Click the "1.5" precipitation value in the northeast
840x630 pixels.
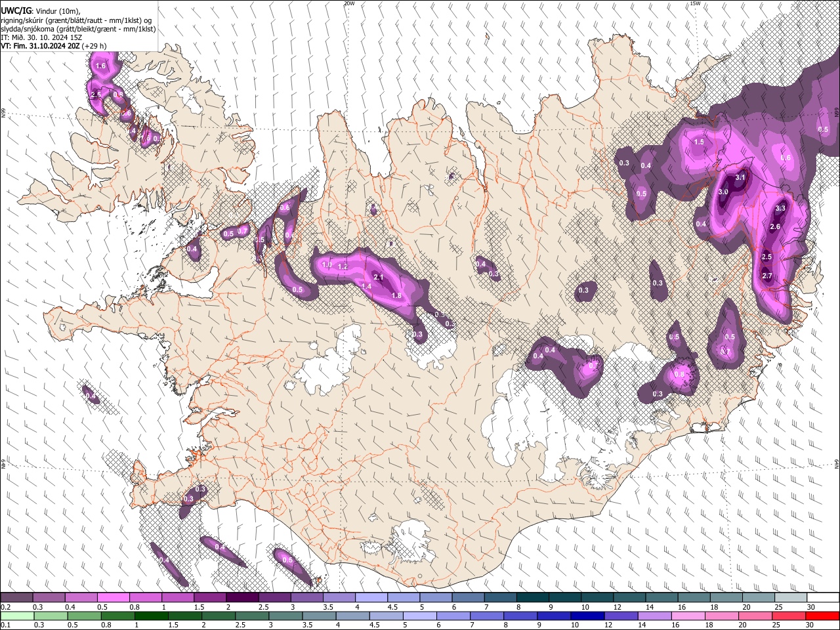(699, 142)
